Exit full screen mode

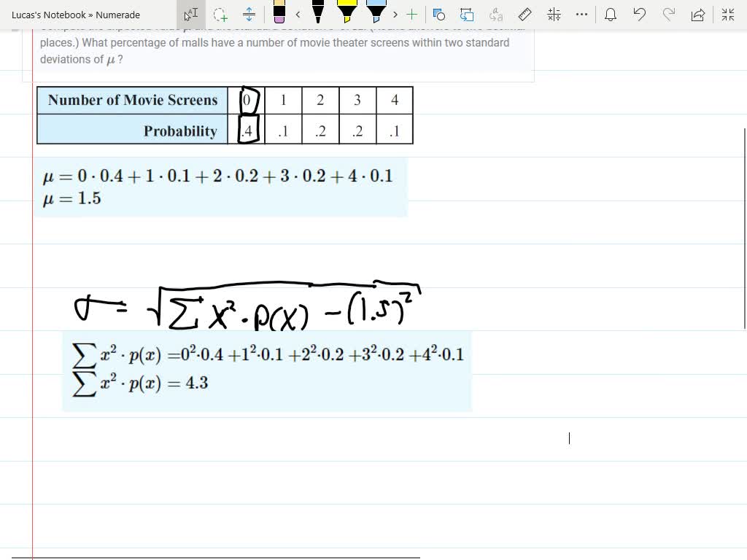click(727, 15)
